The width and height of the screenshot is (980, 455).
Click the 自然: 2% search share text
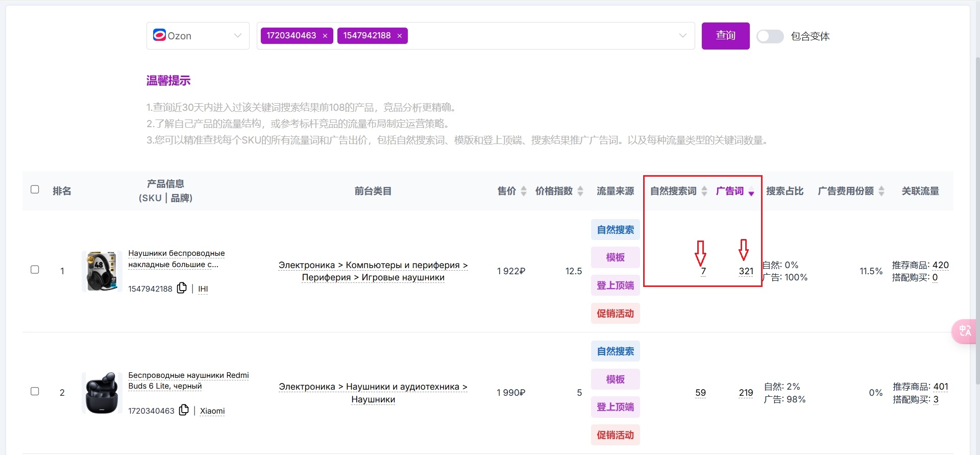(782, 387)
